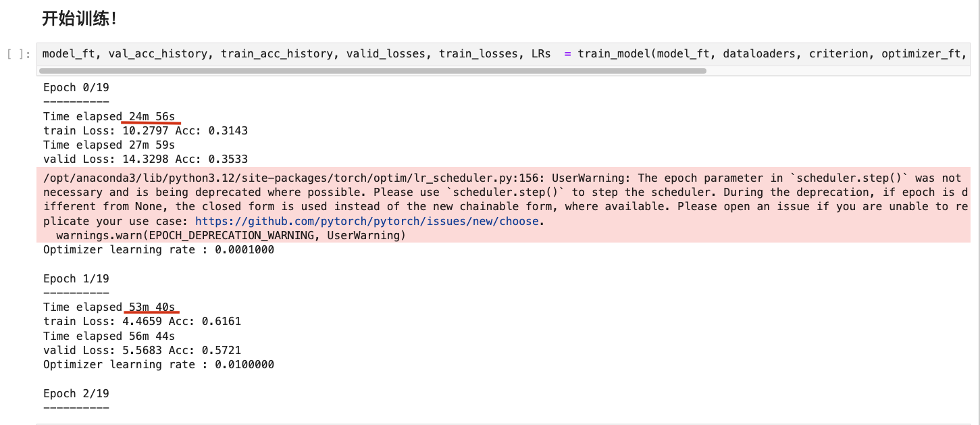980x425 pixels.
Task: Select 'train Loss: 4.4659 Acc: 0.6161' line
Action: [143, 322]
